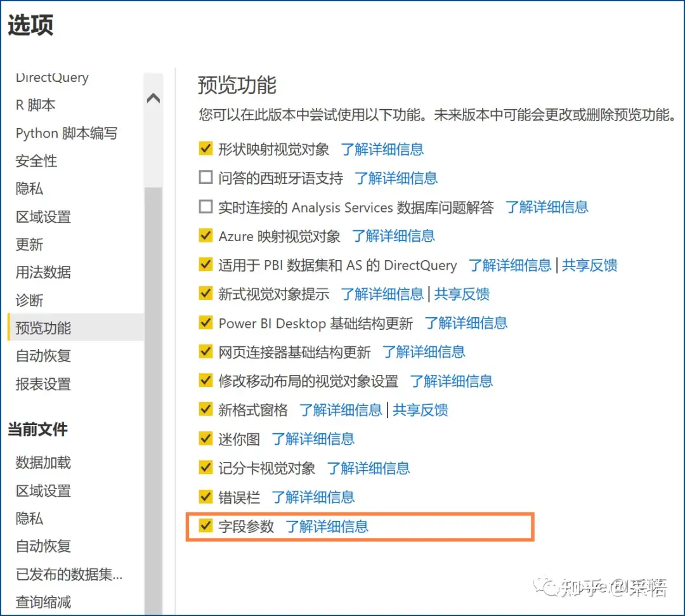685x616 pixels.
Task: Open 了解详细信息 link for 形状映射视觉对象
Action: (x=382, y=150)
